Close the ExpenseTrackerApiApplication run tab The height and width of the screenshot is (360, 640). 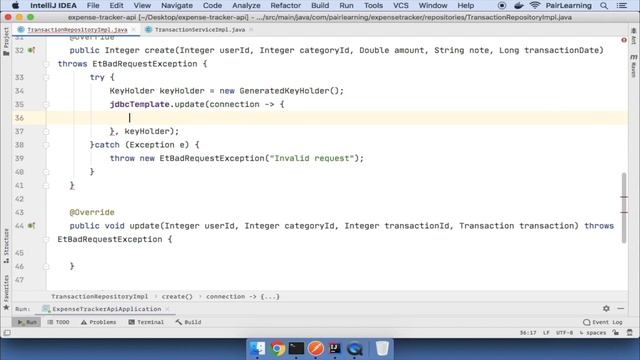[167, 309]
